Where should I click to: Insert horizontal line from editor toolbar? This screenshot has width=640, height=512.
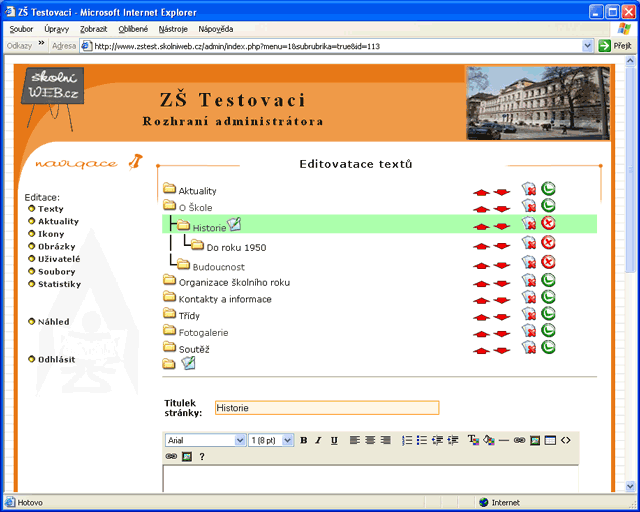click(504, 440)
